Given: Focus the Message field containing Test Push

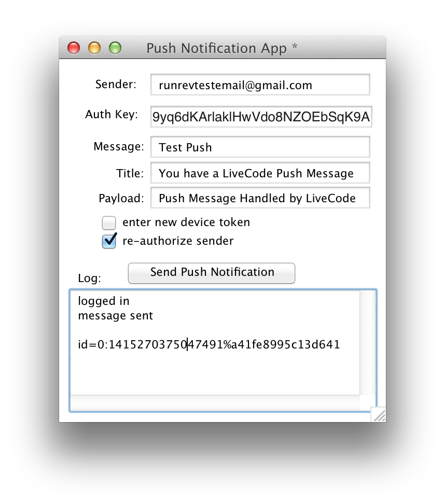Looking at the screenshot, I should pos(260,147).
